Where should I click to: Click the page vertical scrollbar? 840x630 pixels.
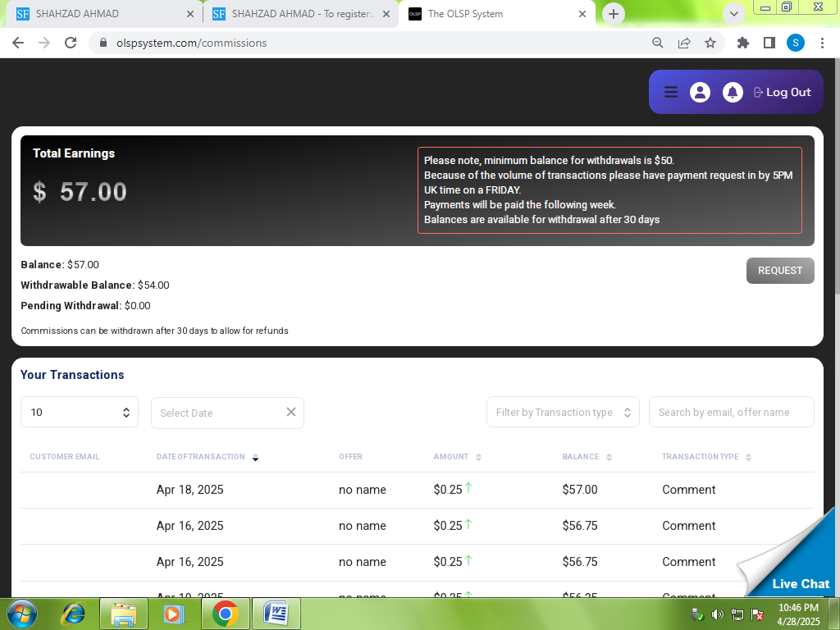coord(836,176)
